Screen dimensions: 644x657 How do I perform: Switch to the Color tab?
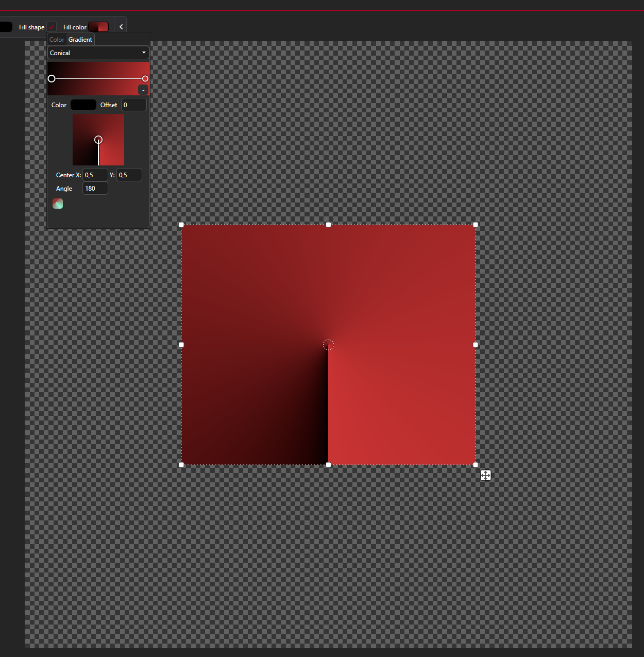[57, 40]
